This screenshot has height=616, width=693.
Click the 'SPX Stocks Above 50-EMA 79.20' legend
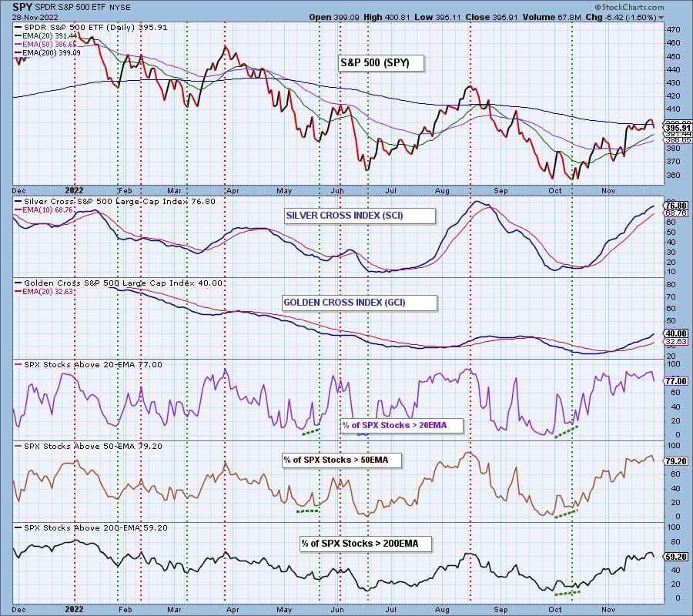coord(89,447)
